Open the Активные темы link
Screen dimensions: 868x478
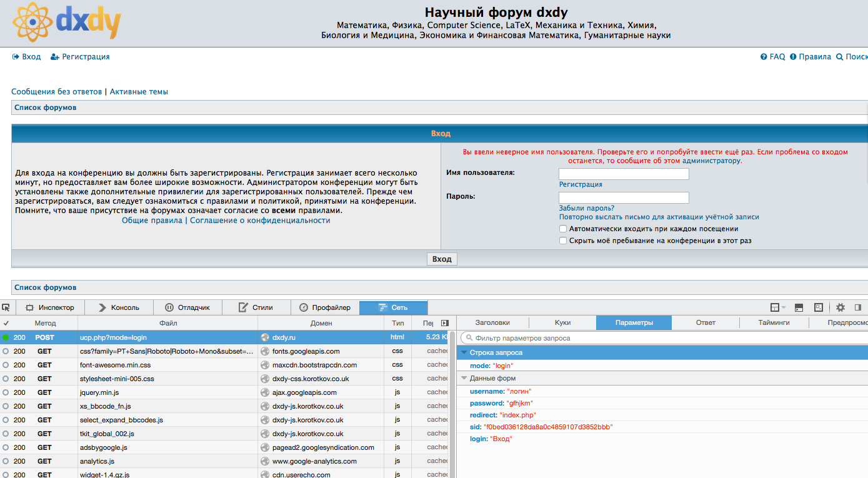tap(139, 92)
